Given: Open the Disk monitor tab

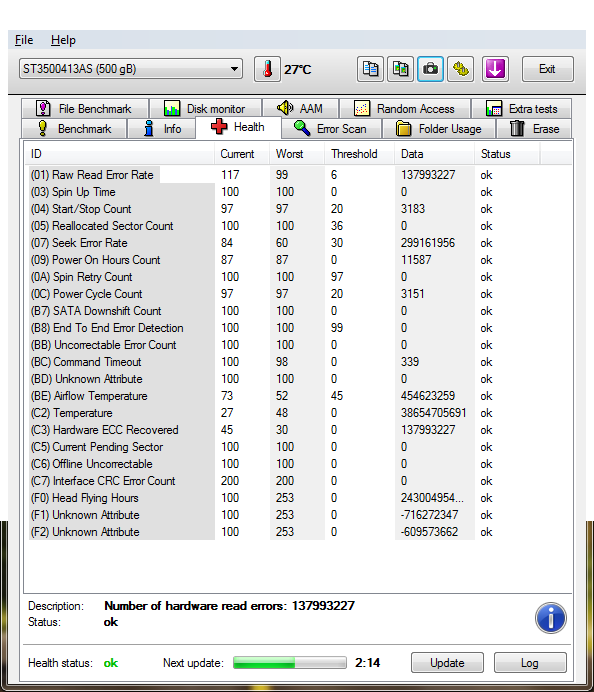Looking at the screenshot, I should 205,109.
